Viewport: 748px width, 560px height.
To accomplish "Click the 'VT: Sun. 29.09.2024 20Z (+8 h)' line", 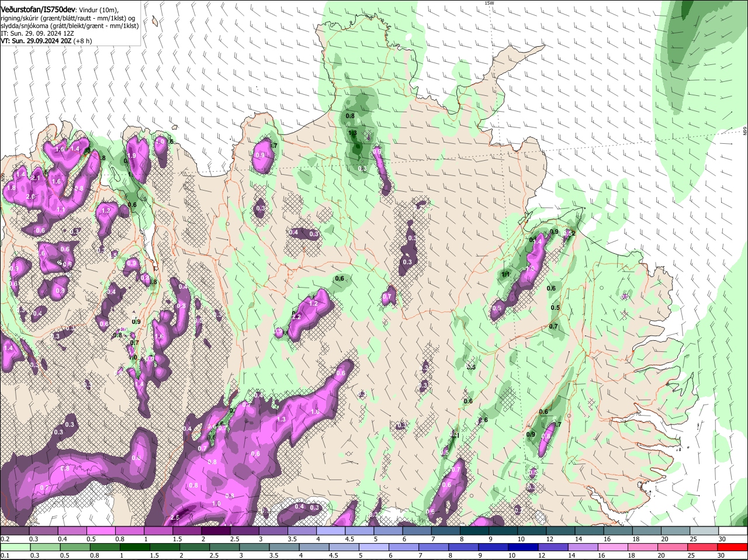I will click(x=46, y=41).
